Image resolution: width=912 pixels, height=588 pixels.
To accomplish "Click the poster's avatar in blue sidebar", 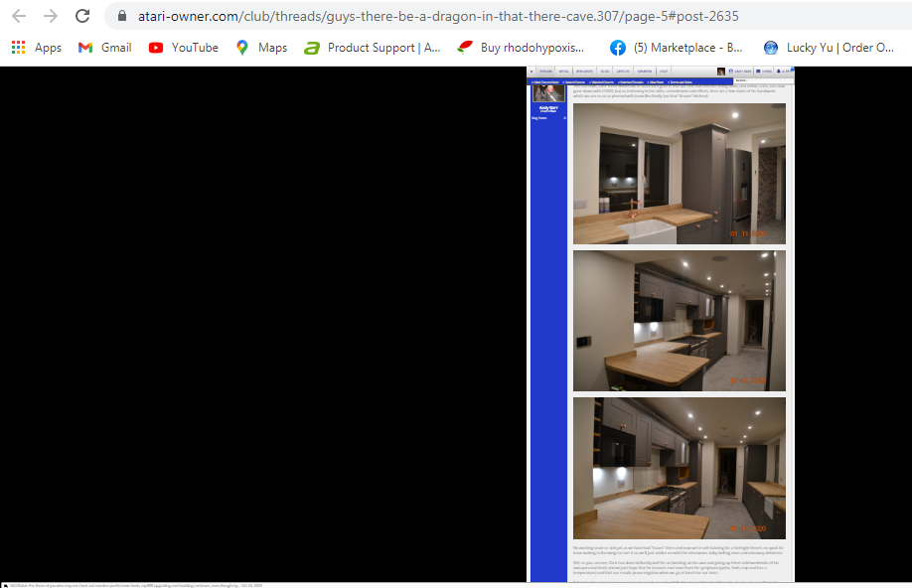I will click(548, 93).
